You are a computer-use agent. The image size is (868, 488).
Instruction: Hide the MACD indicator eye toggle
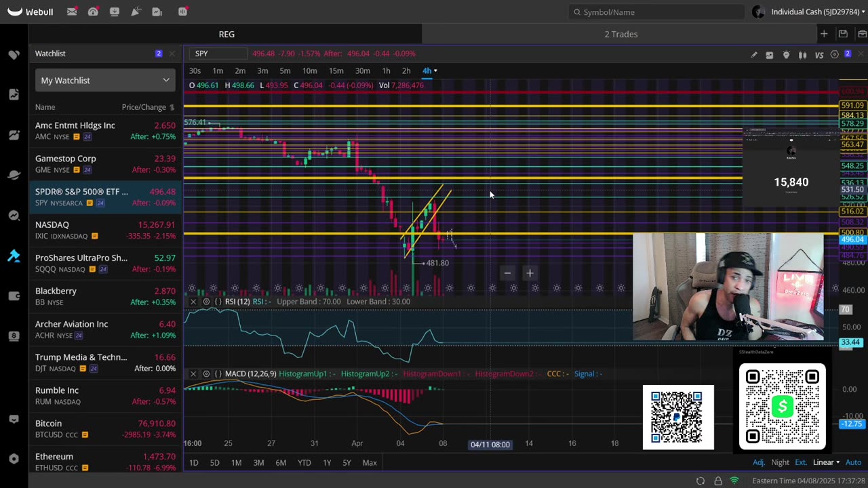[207, 373]
